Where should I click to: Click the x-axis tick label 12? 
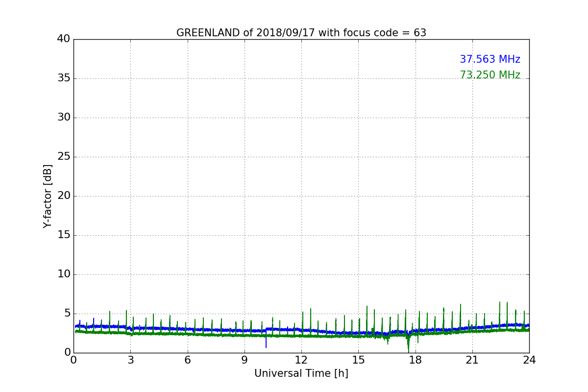[301, 360]
